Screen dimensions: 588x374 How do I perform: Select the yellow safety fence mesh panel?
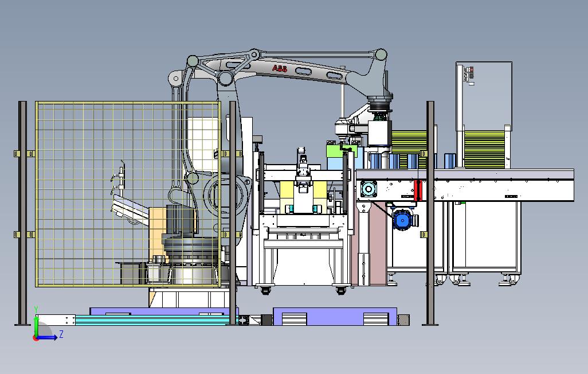[x=127, y=194]
